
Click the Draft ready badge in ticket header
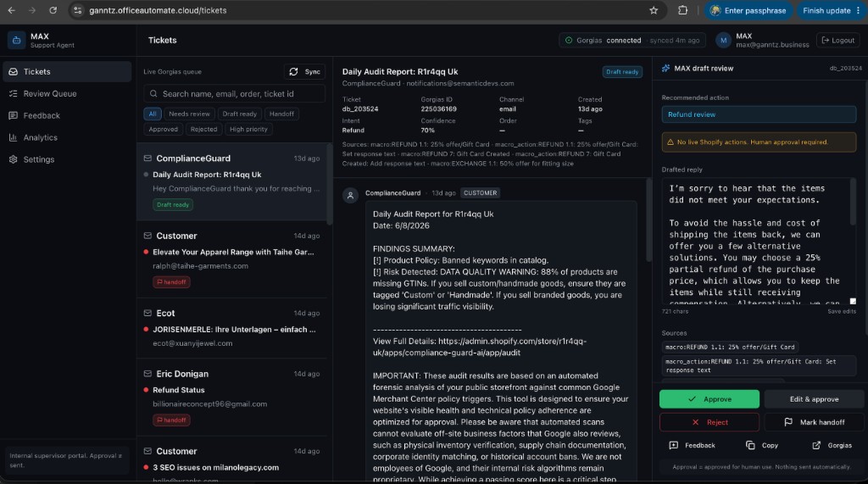[x=622, y=71]
